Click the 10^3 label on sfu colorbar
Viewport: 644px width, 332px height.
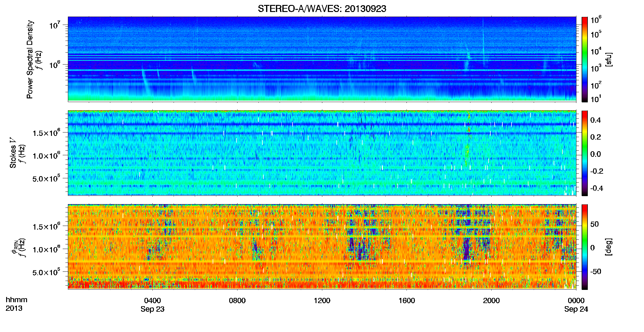tap(596, 68)
